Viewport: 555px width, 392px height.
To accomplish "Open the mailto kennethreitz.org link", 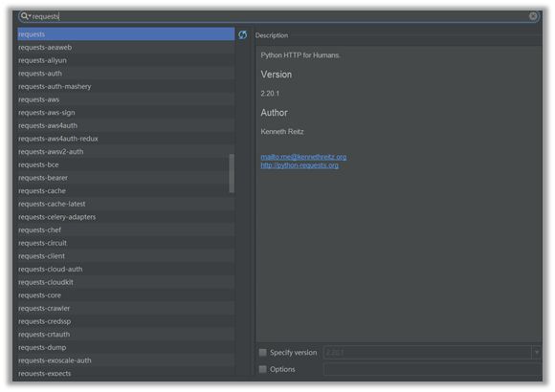I will (x=303, y=157).
